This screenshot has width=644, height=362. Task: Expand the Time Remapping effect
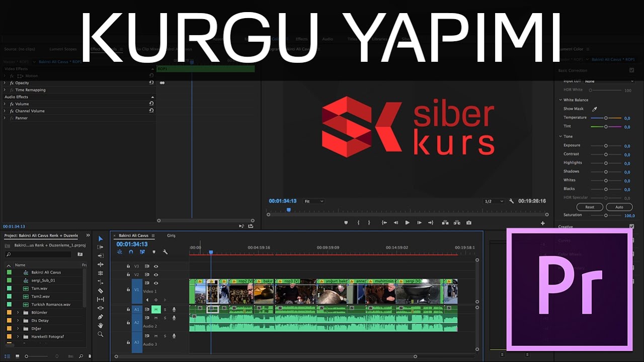5,89
